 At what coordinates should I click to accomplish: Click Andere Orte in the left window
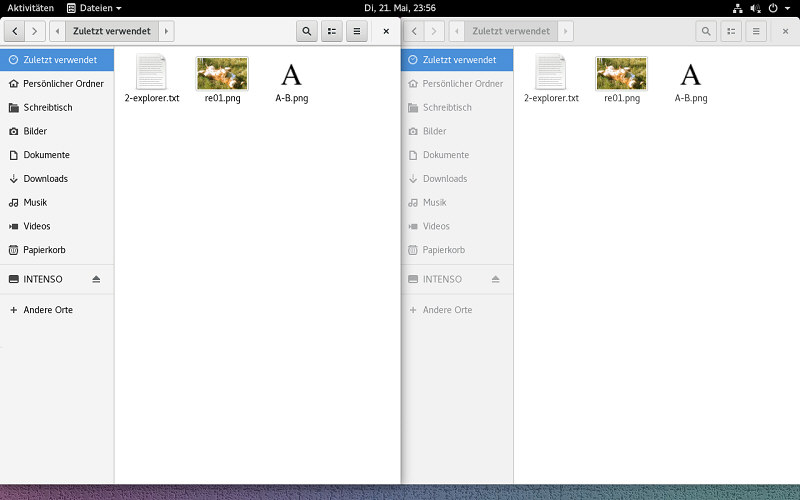[x=47, y=310]
